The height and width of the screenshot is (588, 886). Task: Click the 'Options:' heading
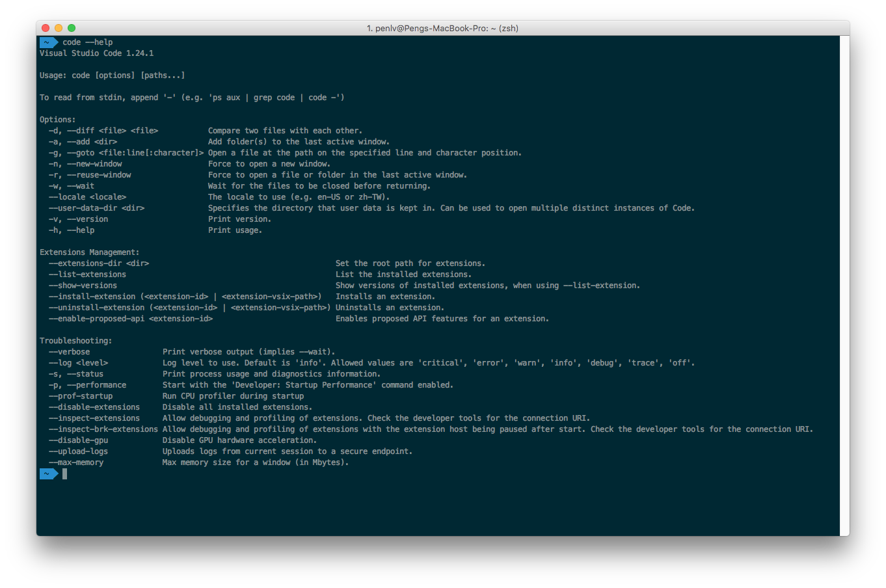coord(58,120)
